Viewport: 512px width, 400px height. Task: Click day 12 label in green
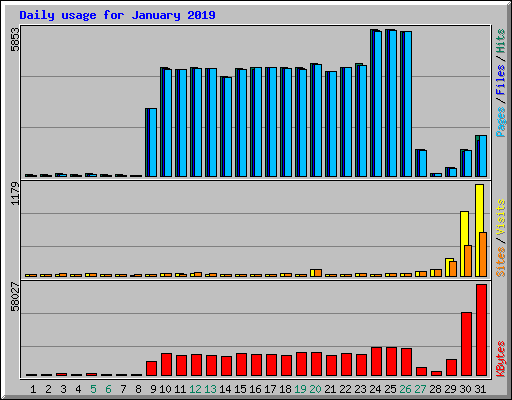(x=195, y=389)
